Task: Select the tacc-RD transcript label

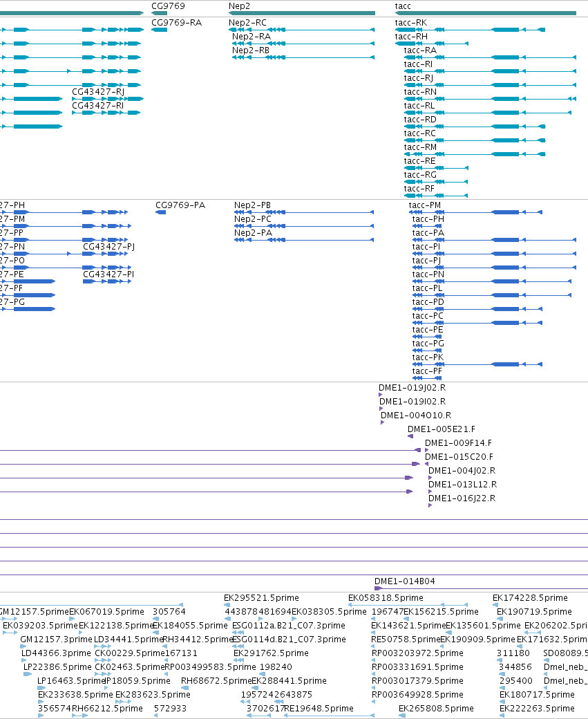Action: 420,119
